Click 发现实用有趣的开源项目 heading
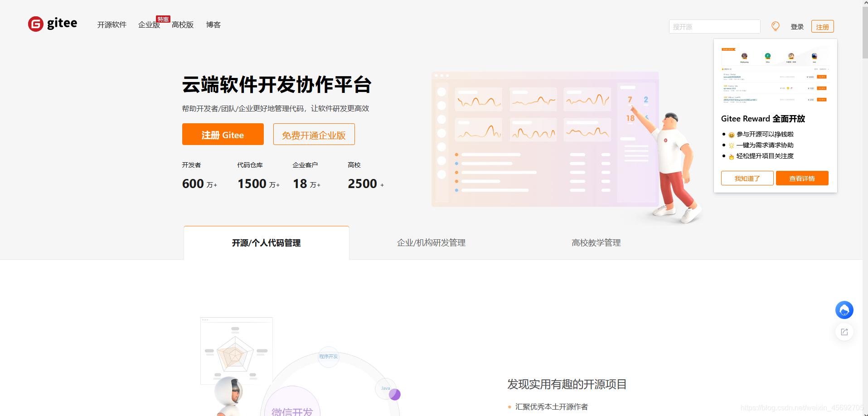Image resolution: width=868 pixels, height=416 pixels. click(567, 384)
